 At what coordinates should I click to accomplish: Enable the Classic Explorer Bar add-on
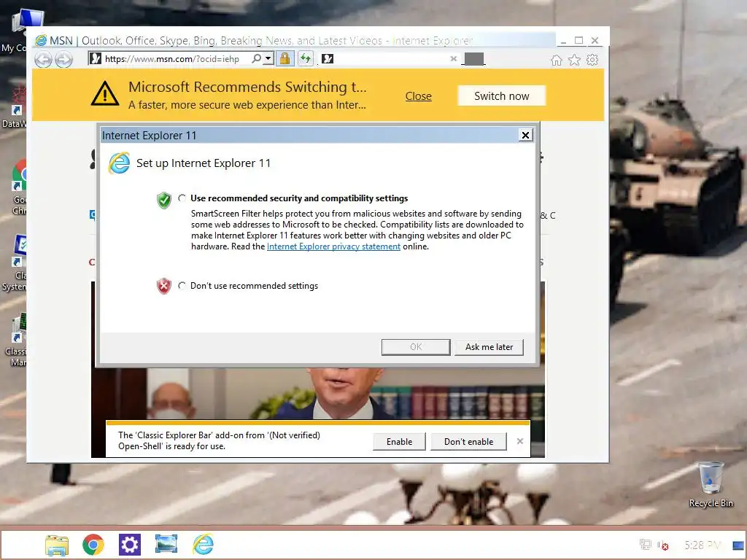point(399,441)
